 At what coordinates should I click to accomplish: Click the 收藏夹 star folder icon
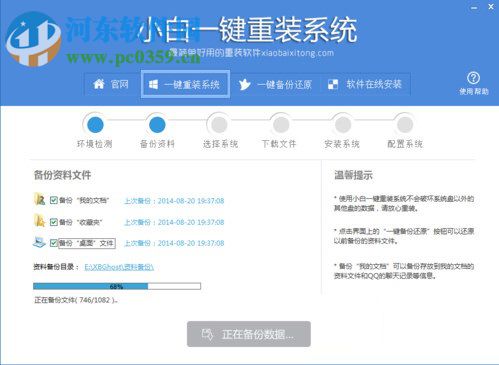point(40,220)
